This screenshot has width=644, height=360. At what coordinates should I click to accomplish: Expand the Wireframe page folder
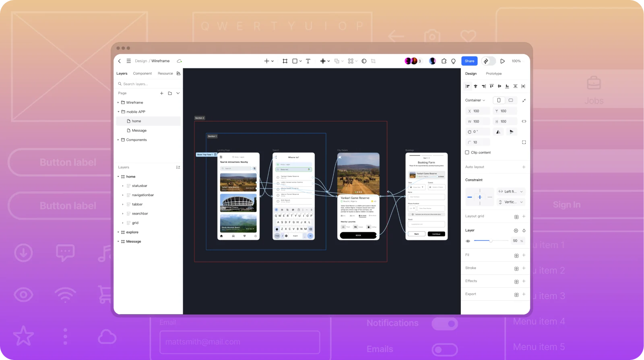click(118, 103)
